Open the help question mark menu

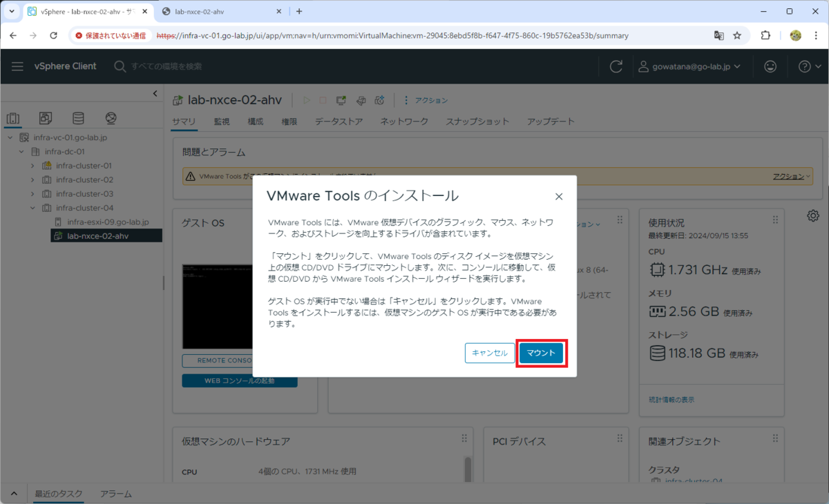(808, 66)
